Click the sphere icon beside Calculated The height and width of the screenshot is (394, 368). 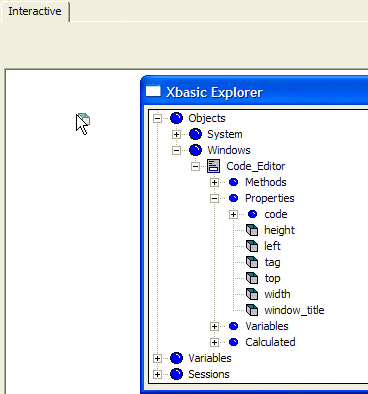point(234,342)
